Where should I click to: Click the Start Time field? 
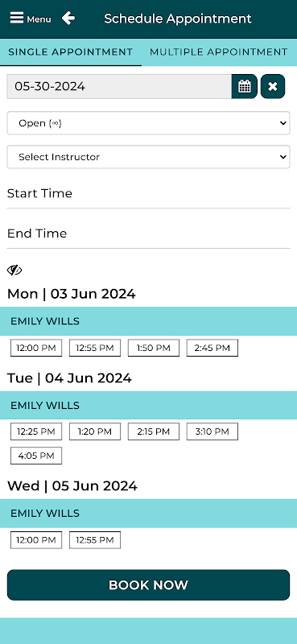click(148, 193)
